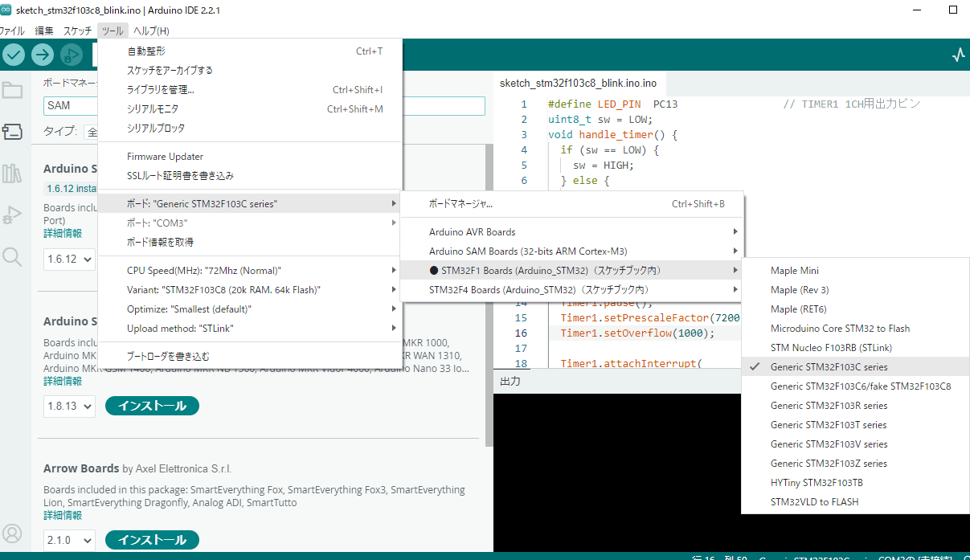Select HYTiny STM32F103TB board
Screen dimensions: 970x560
tap(855, 483)
